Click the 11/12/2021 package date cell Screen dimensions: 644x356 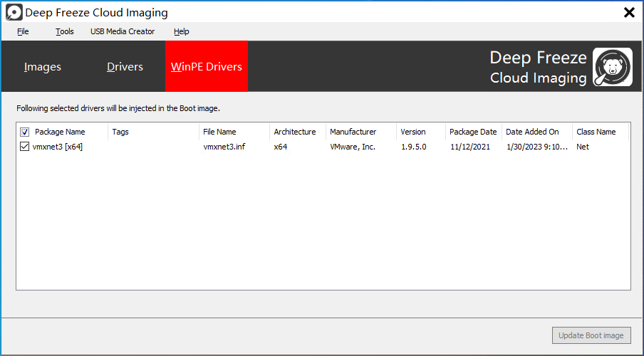pyautogui.click(x=470, y=147)
